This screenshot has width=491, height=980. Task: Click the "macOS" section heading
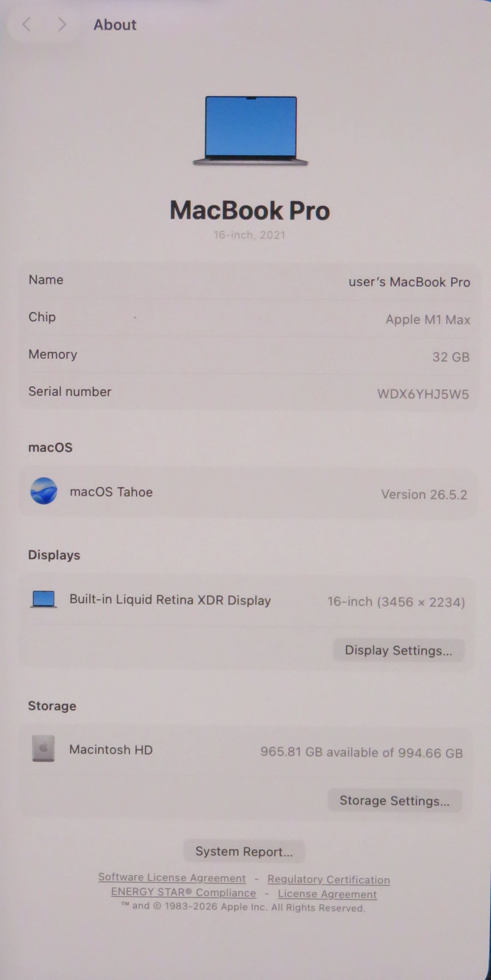click(50, 447)
